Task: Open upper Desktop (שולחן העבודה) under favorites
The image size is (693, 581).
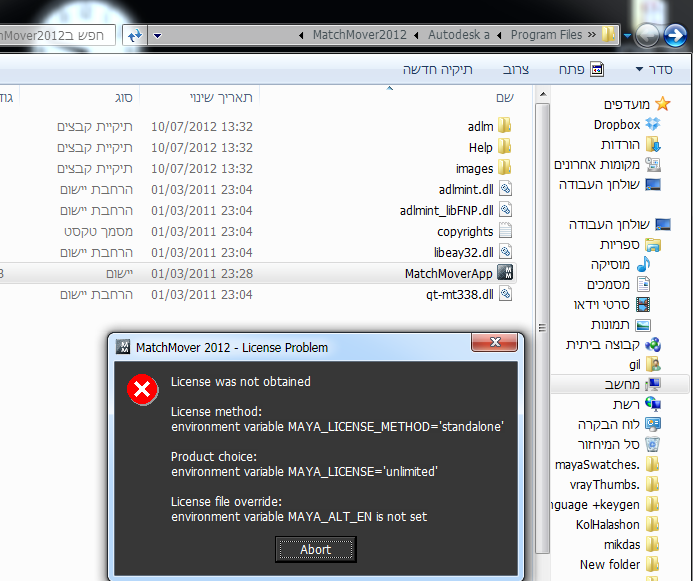Action: point(610,184)
